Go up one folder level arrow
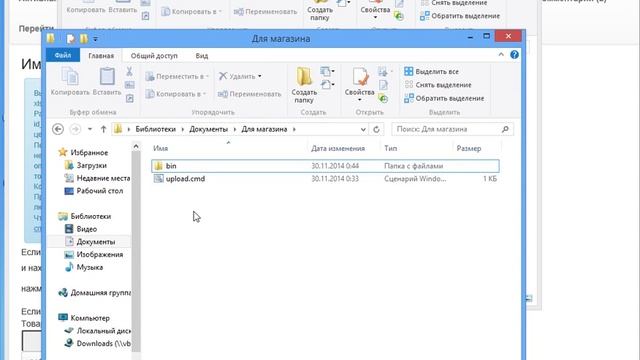 pos(103,129)
